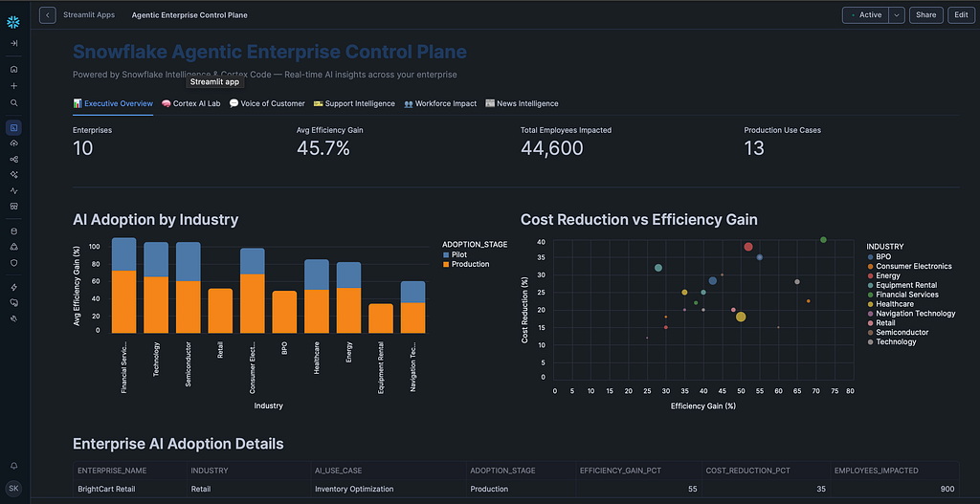The width and height of the screenshot is (980, 504).
Task: Open the Streamlit Apps breadcrumb link
Action: click(x=89, y=15)
